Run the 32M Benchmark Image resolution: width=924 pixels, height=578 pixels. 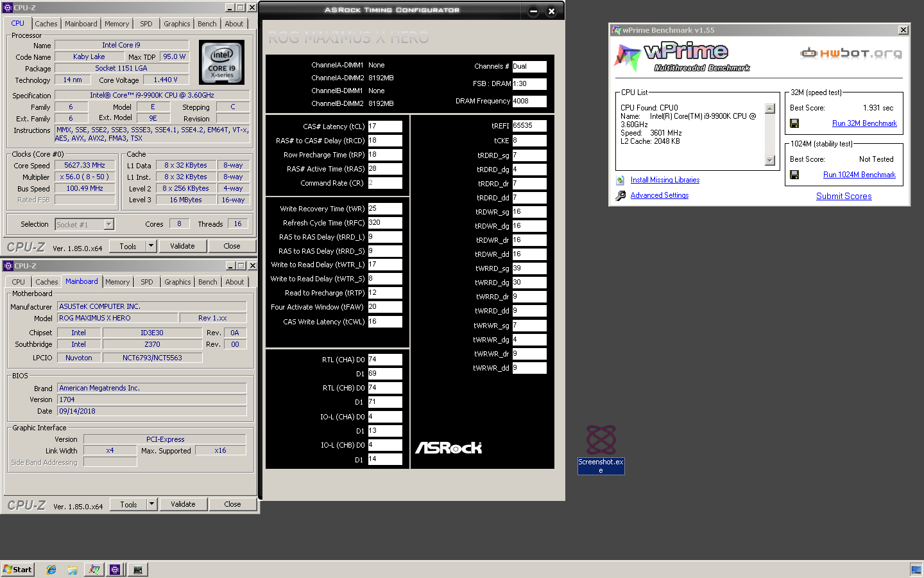tap(864, 123)
